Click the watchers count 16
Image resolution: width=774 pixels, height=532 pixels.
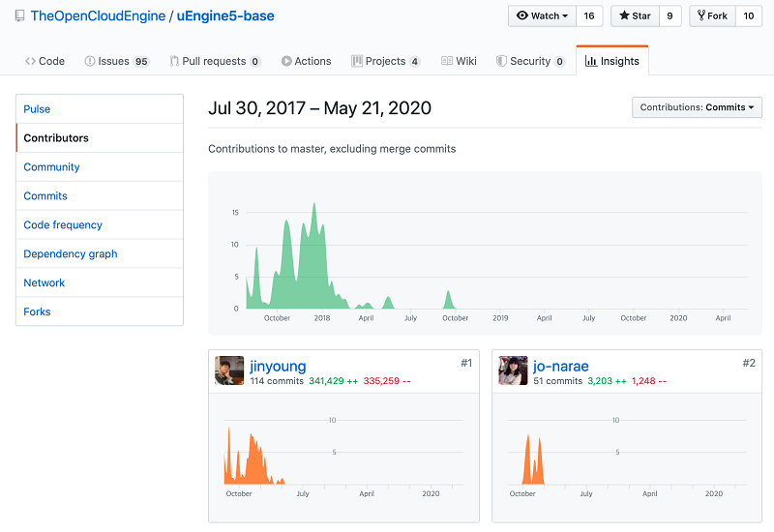[x=589, y=15]
